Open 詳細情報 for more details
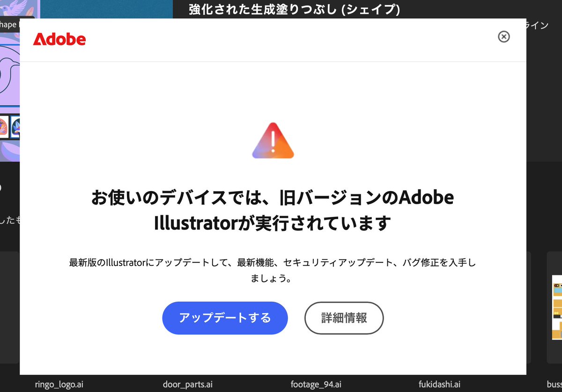Screen dimensions: 562x392 (344, 318)
